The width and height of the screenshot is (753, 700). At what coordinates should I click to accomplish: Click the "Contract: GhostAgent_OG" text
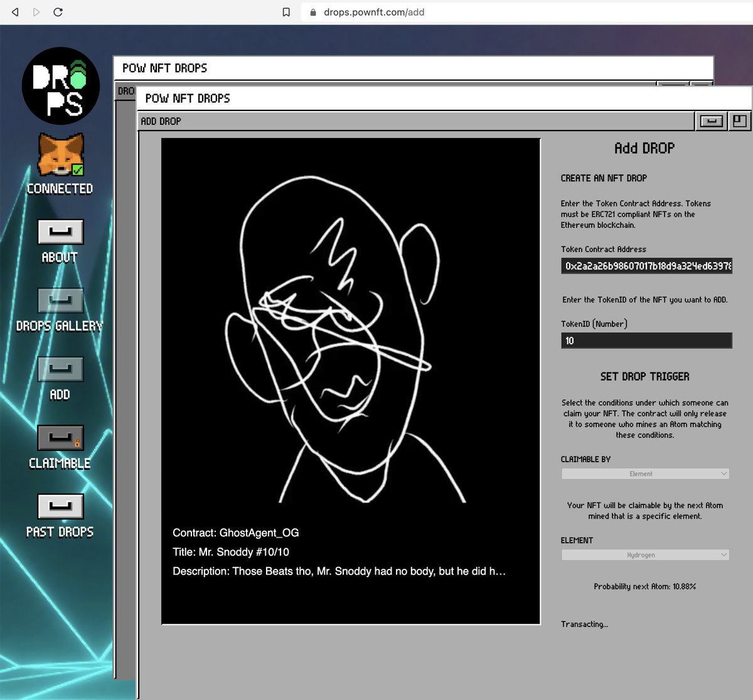coord(236,533)
